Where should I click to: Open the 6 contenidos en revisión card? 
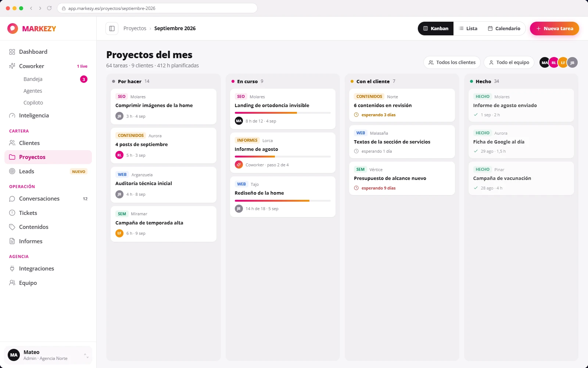[x=402, y=105]
